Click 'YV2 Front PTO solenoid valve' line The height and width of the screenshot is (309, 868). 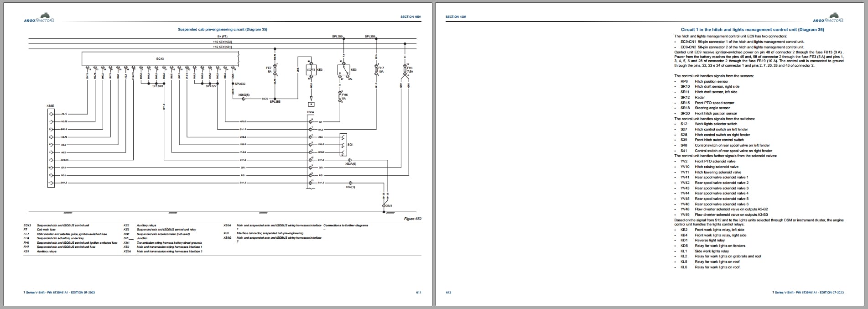[708, 161]
